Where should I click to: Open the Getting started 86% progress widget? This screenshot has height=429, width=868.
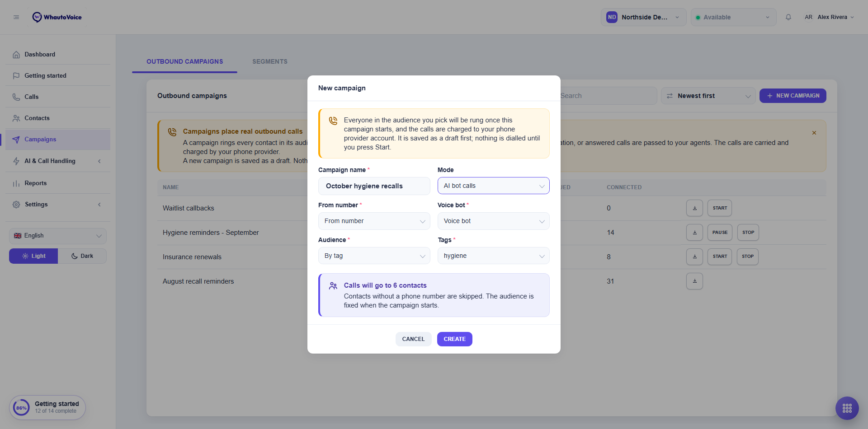[x=47, y=408]
